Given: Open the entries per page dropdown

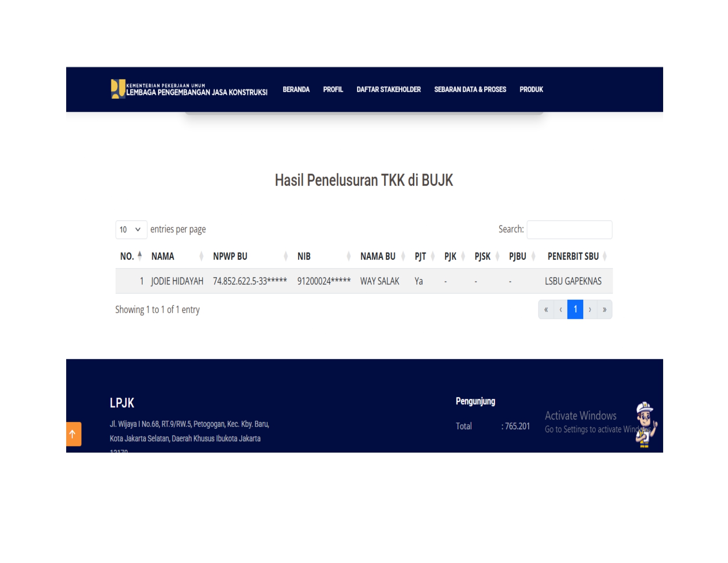Looking at the screenshot, I should tap(131, 230).
